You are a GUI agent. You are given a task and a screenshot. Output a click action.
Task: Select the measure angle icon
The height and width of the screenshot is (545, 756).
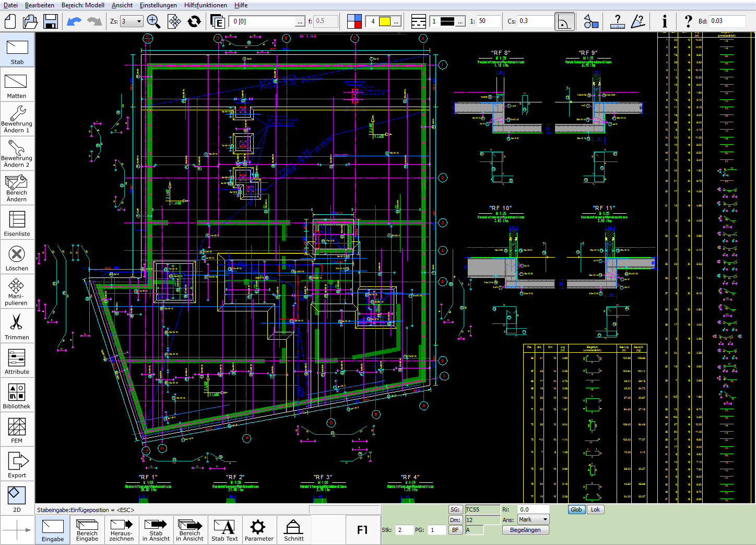(638, 21)
